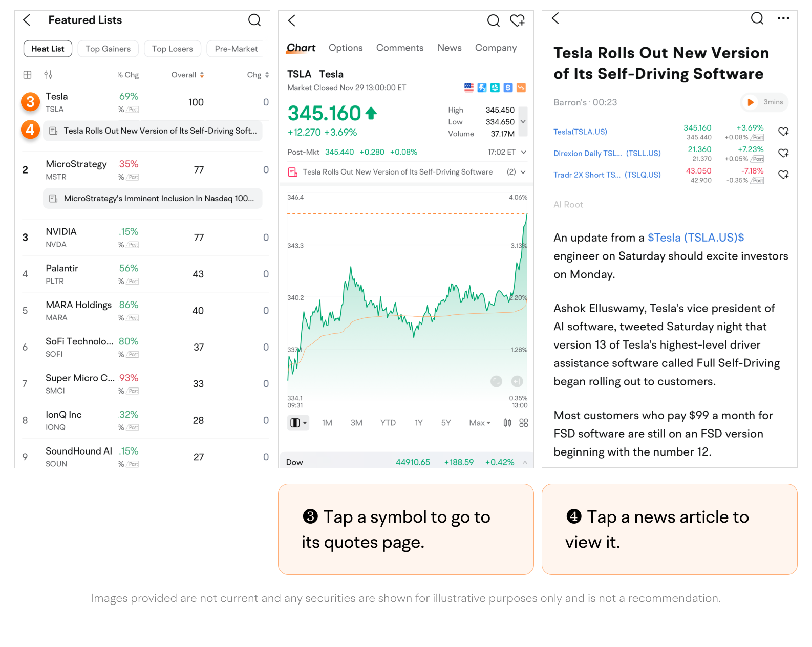Viewport: 812px width, 647px height.
Task: Sort the list by Chg column
Action: 258,75
